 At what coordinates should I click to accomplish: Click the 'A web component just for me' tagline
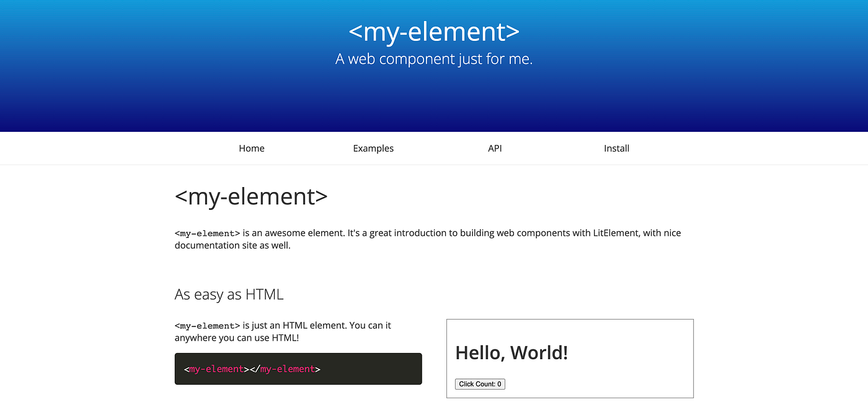tap(433, 59)
